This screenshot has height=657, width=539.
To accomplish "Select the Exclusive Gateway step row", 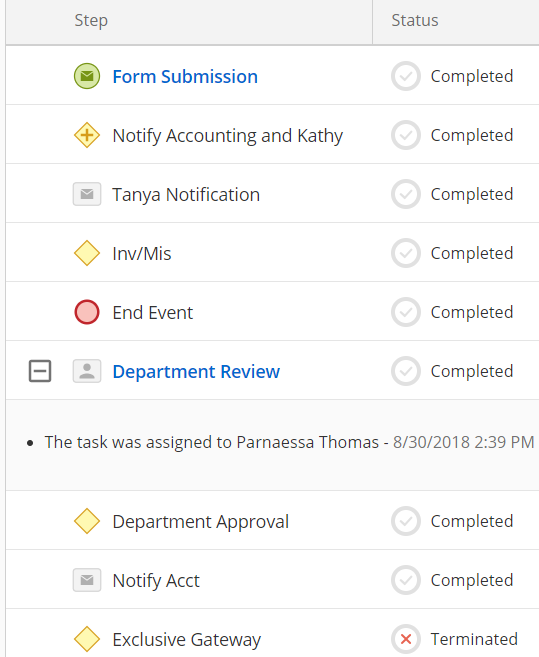I will pos(272,634).
